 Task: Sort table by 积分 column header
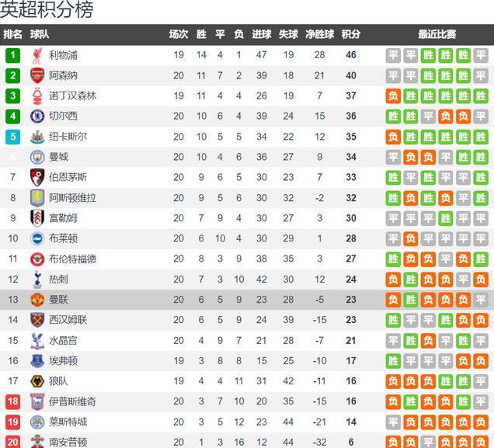[x=351, y=34]
